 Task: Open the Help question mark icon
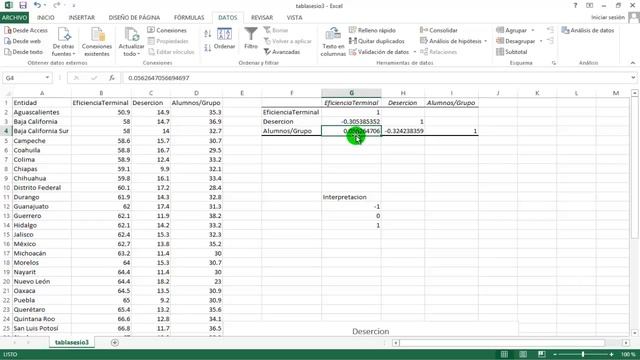(575, 5)
